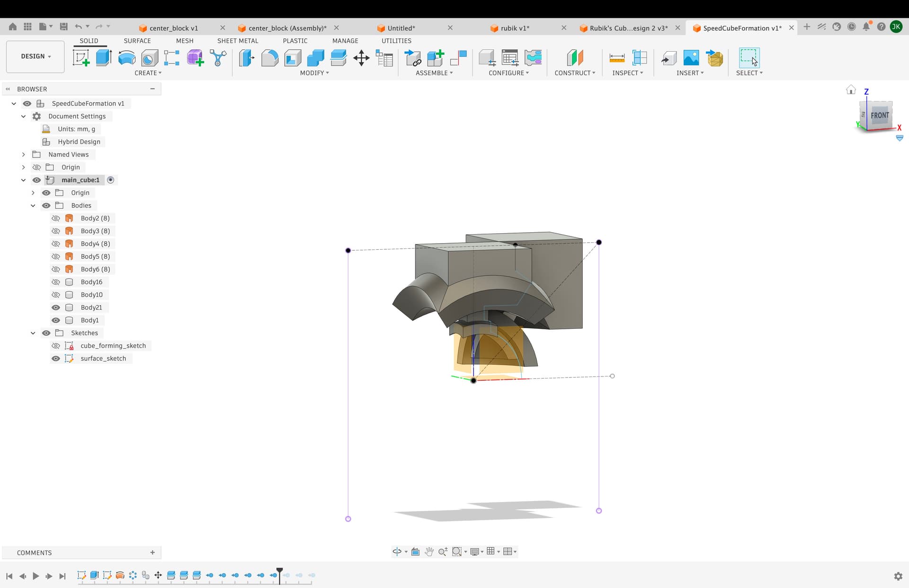The image size is (909, 588).
Task: Switch to the MESH tab
Action: [185, 41]
